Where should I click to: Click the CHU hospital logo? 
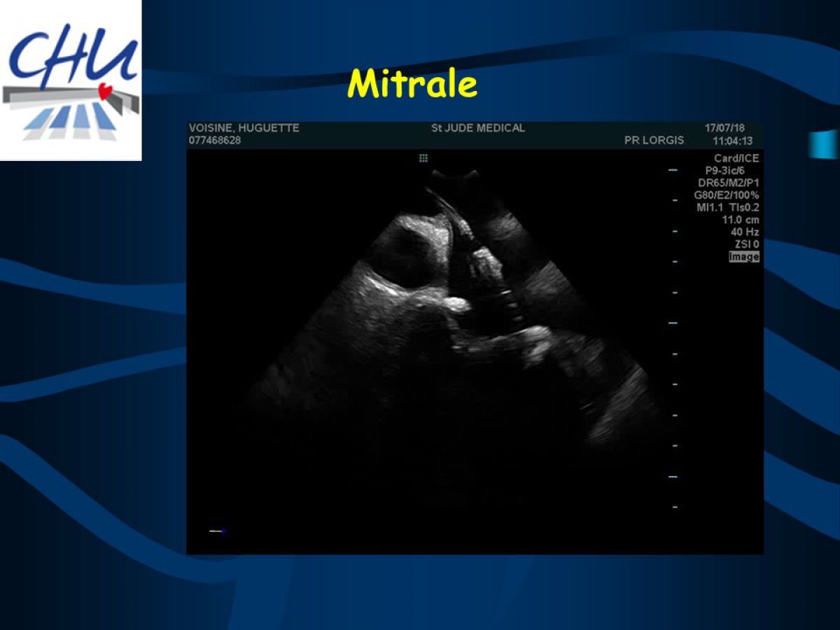(x=70, y=80)
